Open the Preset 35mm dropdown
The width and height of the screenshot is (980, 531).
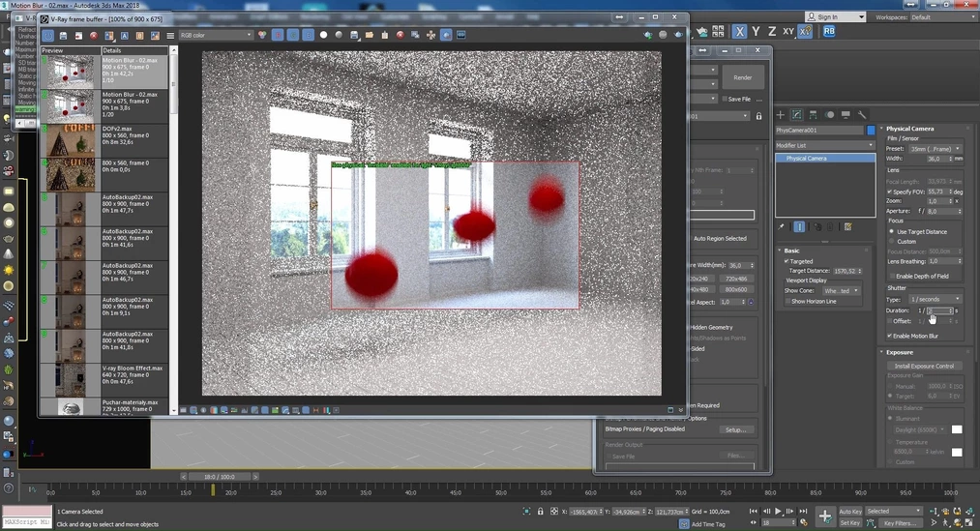[x=935, y=149]
